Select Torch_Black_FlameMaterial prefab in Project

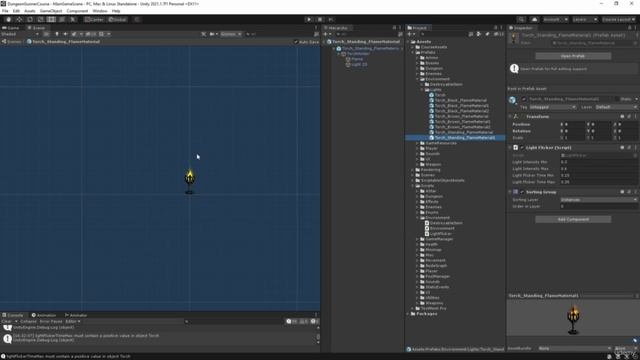(461, 100)
